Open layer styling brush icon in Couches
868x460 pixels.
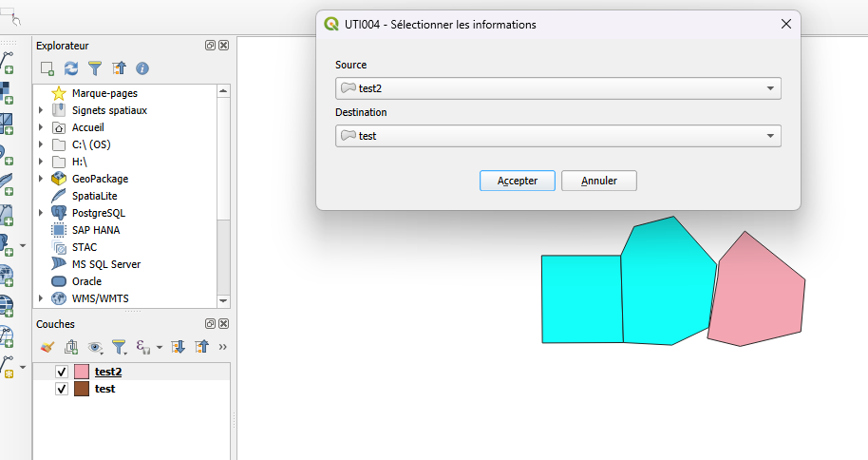47,347
